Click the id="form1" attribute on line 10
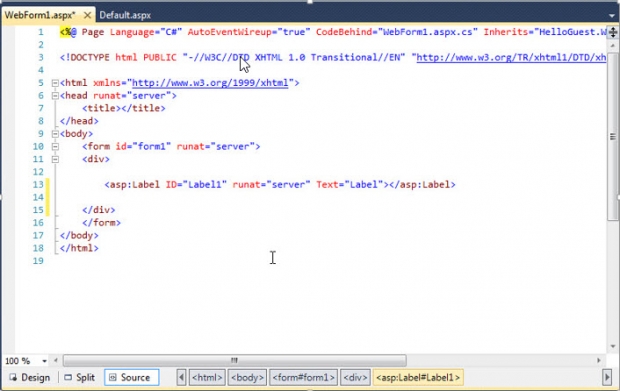This screenshot has height=391, width=620. tap(143, 147)
